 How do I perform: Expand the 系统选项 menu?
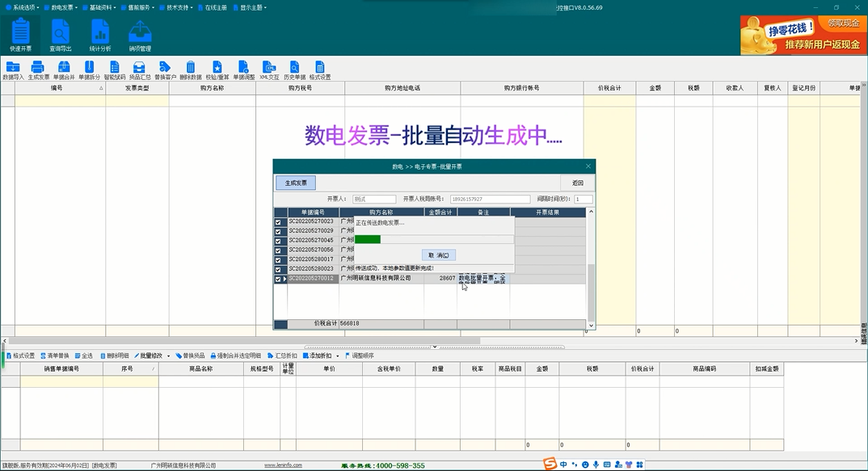tap(21, 7)
